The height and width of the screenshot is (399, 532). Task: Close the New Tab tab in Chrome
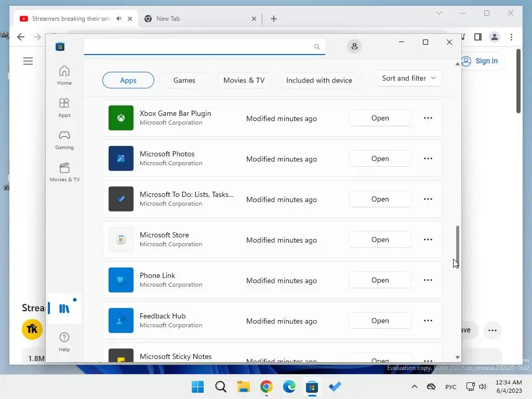(254, 19)
